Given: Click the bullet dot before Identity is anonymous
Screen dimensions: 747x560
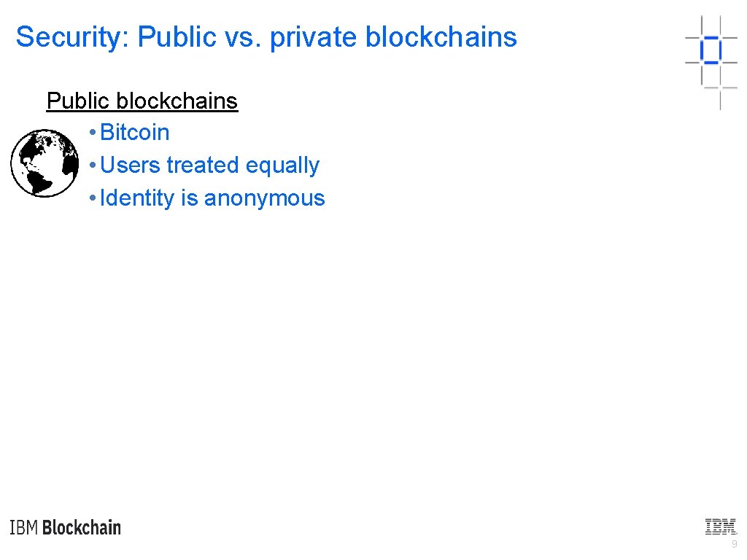Looking at the screenshot, I should [x=92, y=199].
